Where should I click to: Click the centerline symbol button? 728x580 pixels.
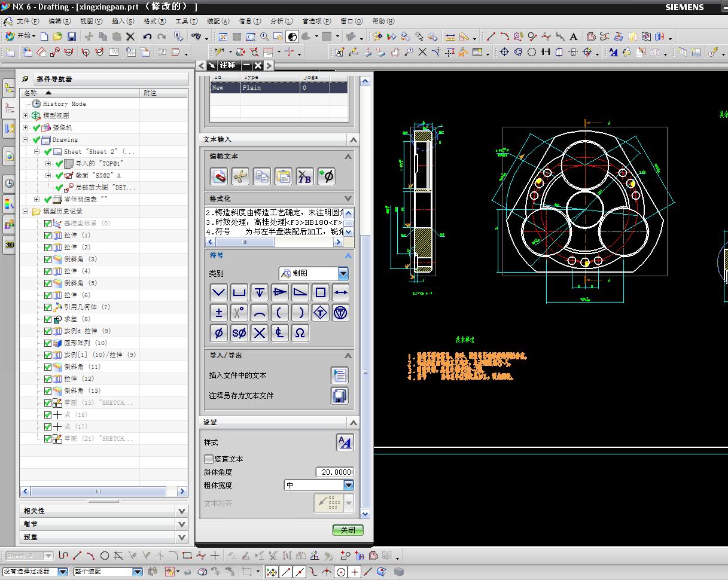[x=280, y=333]
